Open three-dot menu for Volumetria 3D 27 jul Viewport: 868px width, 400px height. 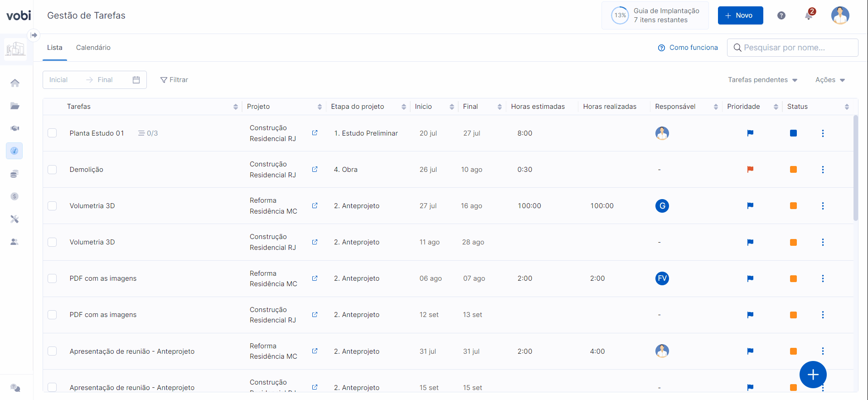point(823,206)
